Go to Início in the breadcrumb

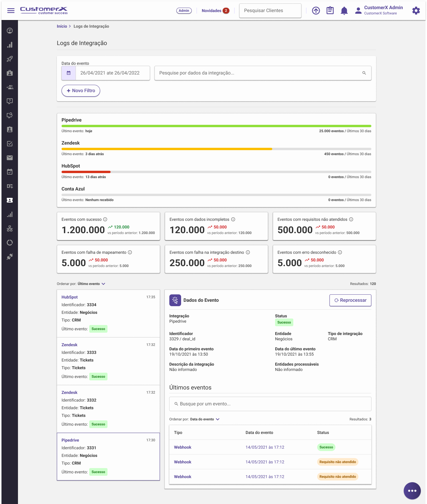pyautogui.click(x=62, y=26)
